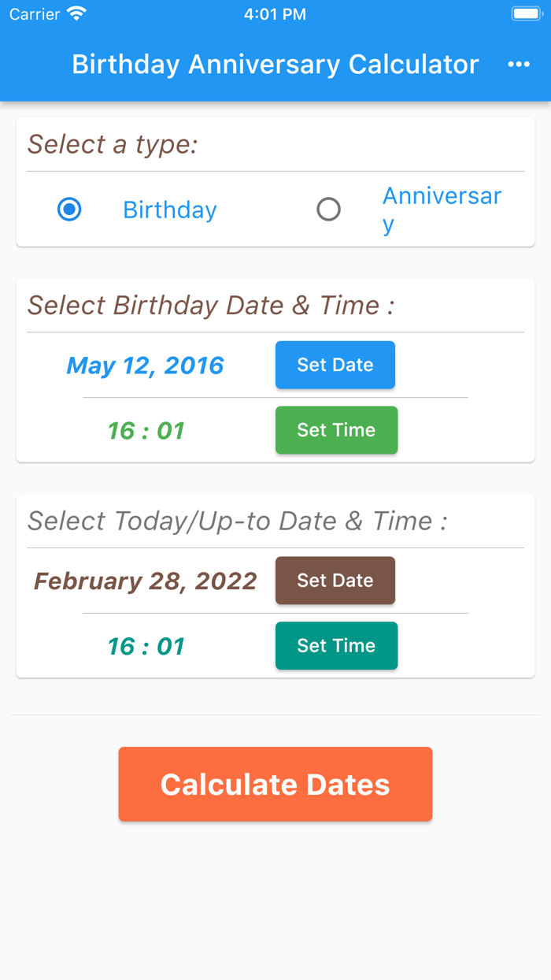Open the birthday Set Date picker
Viewport: 551px width, 980px height.
point(335,365)
